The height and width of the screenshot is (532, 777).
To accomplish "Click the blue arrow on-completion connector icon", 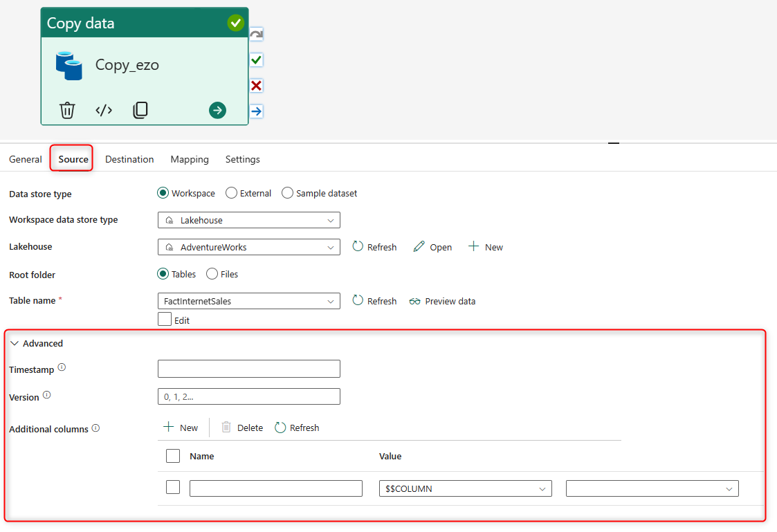I will (256, 111).
